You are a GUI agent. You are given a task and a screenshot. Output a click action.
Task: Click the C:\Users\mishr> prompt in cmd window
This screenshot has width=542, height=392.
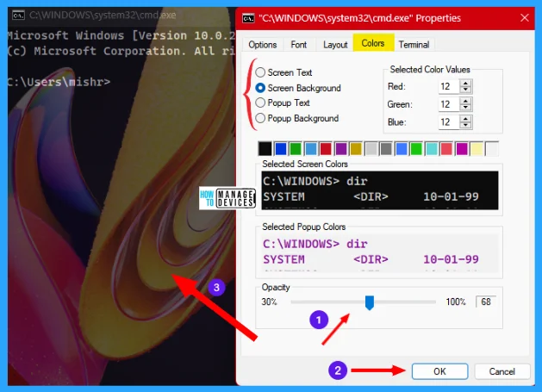tap(59, 82)
